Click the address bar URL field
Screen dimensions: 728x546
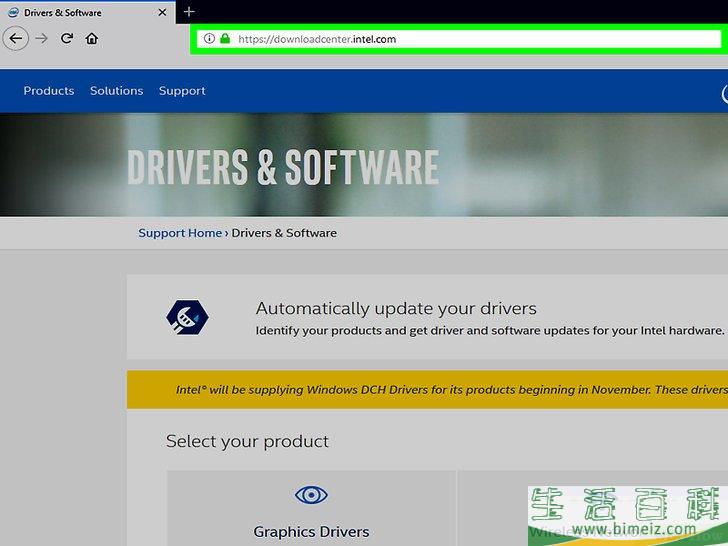point(459,39)
